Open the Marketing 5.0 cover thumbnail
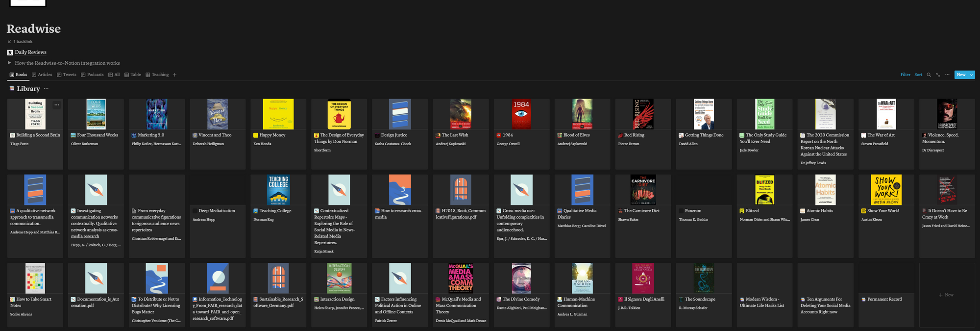 click(x=157, y=114)
